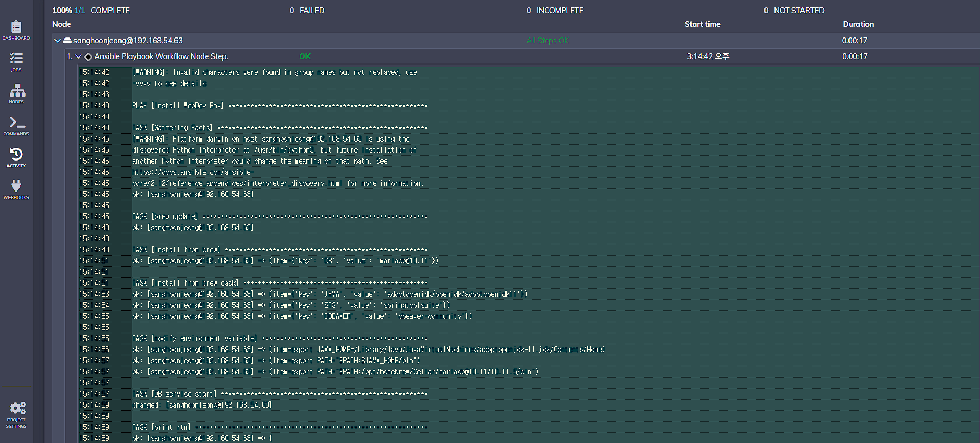Click the STS springtoolsuite item log line
This screenshot has width=980, height=443.
click(291, 305)
